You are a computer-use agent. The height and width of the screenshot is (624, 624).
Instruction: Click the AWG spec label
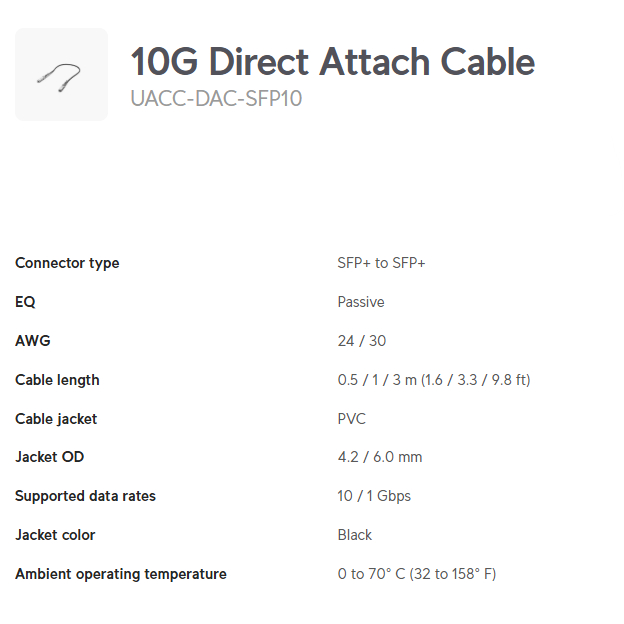point(32,341)
